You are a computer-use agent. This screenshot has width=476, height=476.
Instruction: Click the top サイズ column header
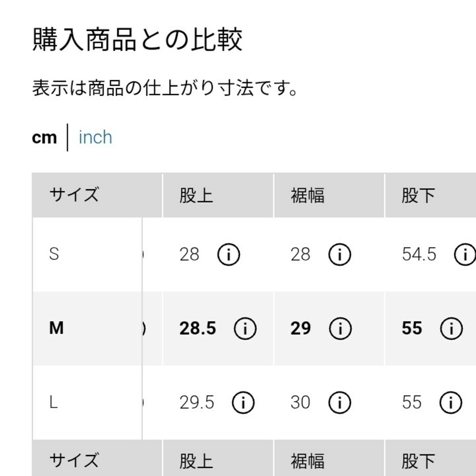coord(74,195)
